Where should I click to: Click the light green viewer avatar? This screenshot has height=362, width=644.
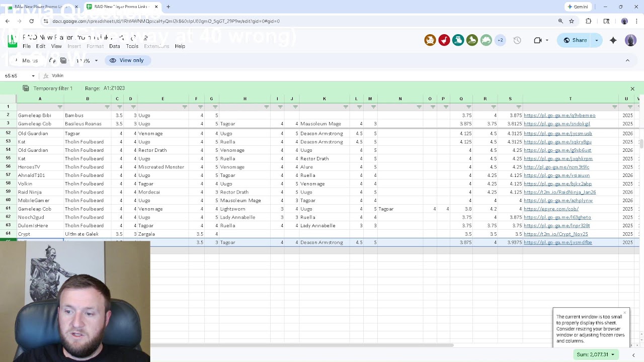486,40
